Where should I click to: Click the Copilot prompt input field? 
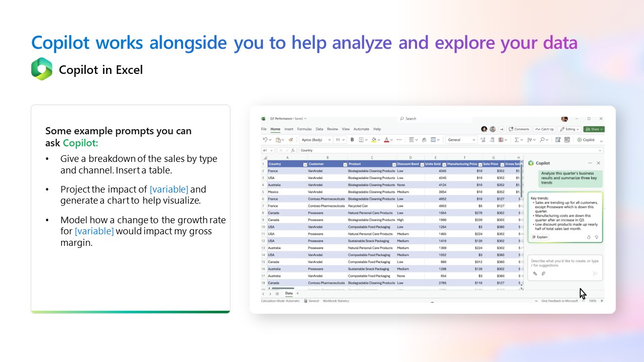pyautogui.click(x=565, y=266)
